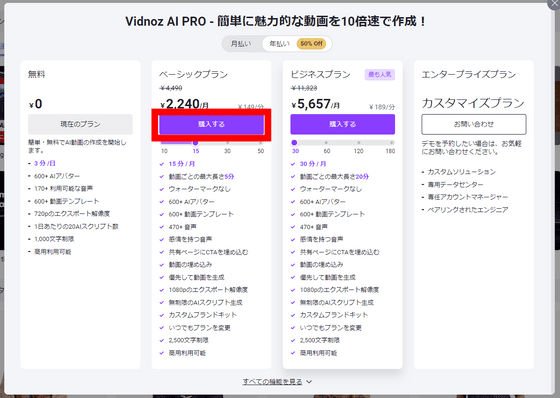Close the pricing dialog with X icon
The image size is (560, 398).
554,4
